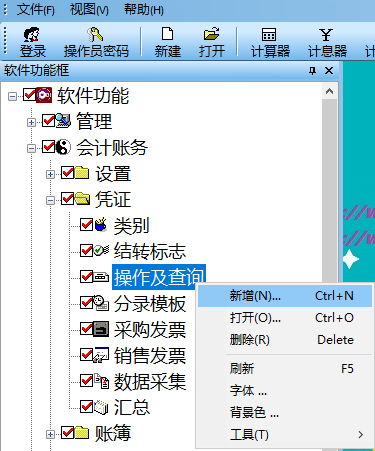The height and width of the screenshot is (451, 375).
Task: Click the cup icon next to 类别
Action: (101, 225)
